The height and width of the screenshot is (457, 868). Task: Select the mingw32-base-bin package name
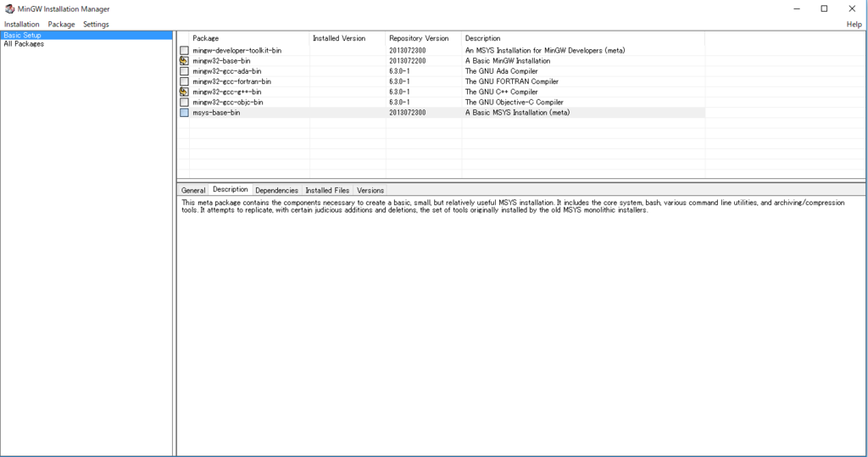pyautogui.click(x=221, y=61)
